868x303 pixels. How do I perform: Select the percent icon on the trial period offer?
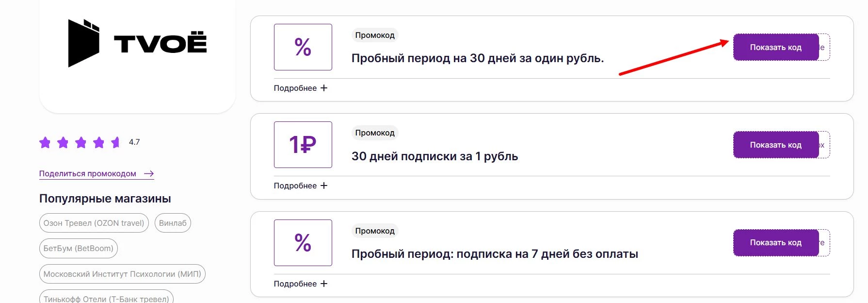click(303, 47)
